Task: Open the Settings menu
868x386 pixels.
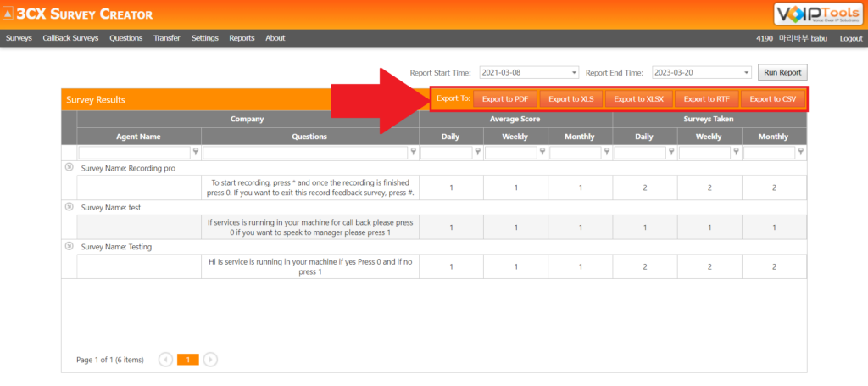Action: pos(205,38)
